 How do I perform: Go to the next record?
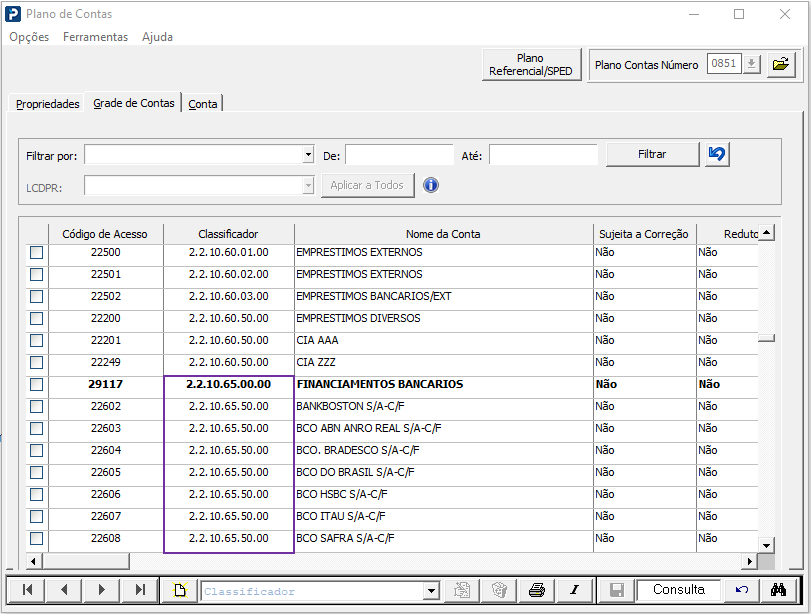click(x=101, y=590)
